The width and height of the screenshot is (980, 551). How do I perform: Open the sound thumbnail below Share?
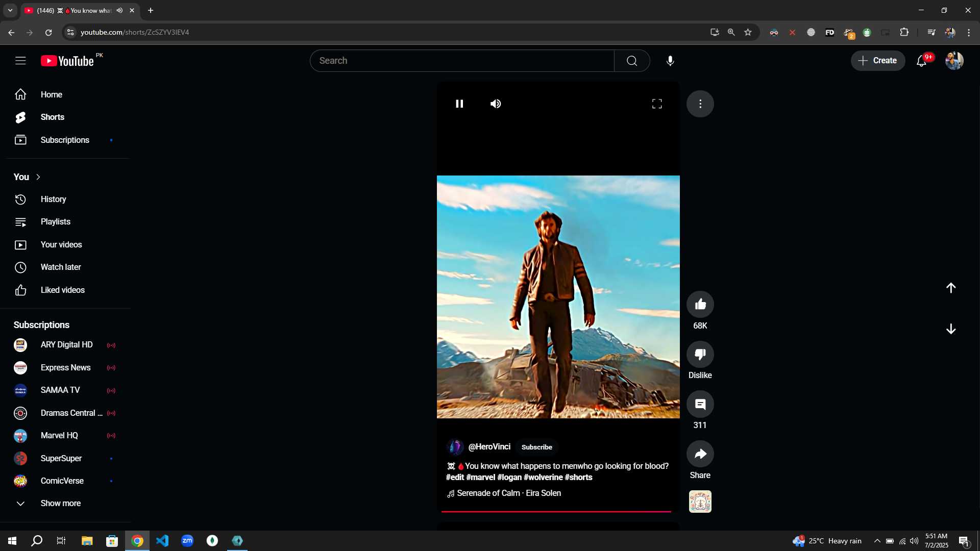pyautogui.click(x=700, y=502)
